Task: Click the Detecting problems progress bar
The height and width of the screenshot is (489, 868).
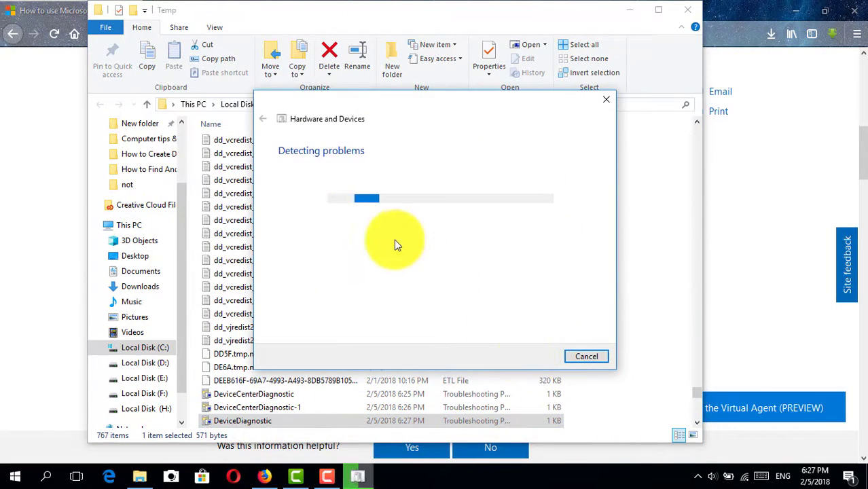Action: (x=440, y=198)
